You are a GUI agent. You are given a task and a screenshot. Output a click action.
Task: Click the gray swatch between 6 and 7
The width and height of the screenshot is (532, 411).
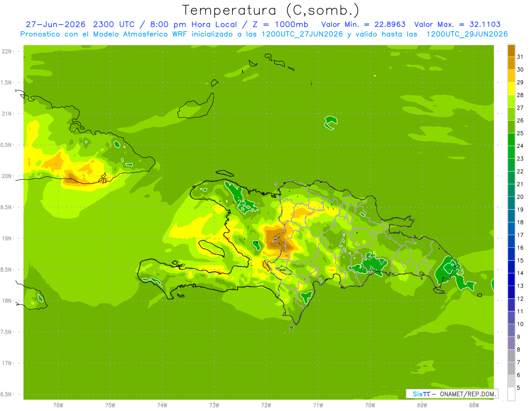click(x=511, y=368)
